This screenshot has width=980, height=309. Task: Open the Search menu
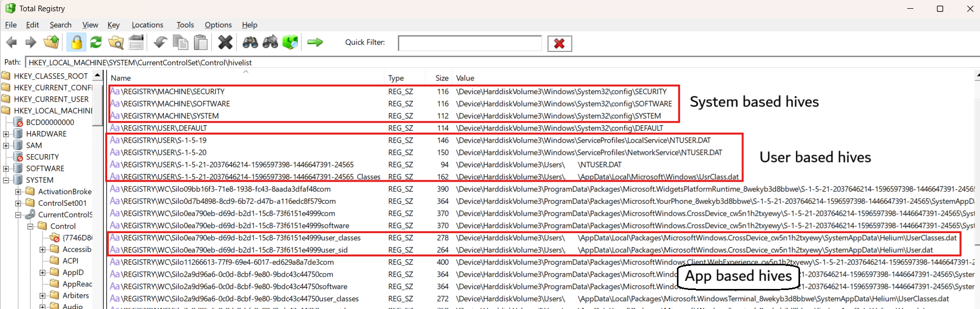61,25
